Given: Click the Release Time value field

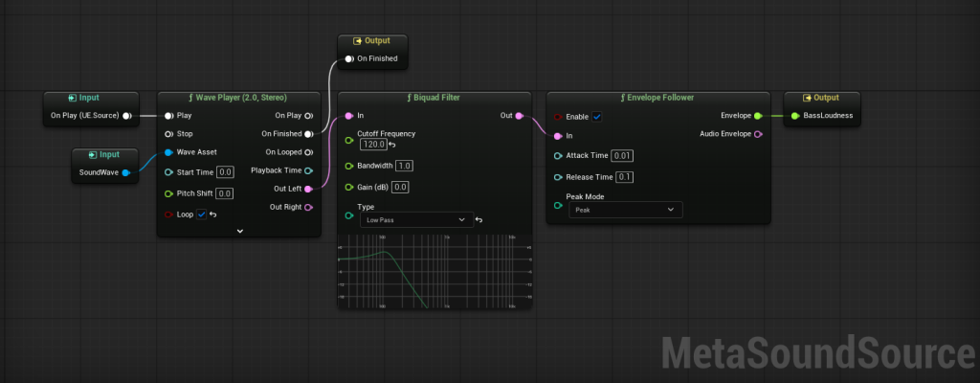Looking at the screenshot, I should point(624,177).
